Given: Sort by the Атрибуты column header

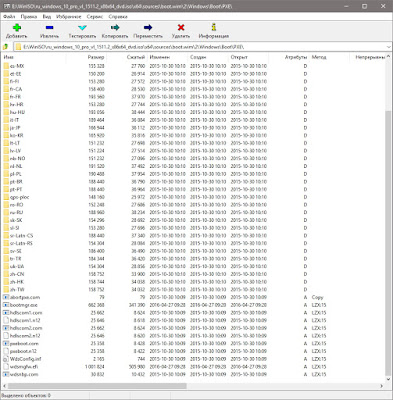Looking at the screenshot, I should [289, 57].
